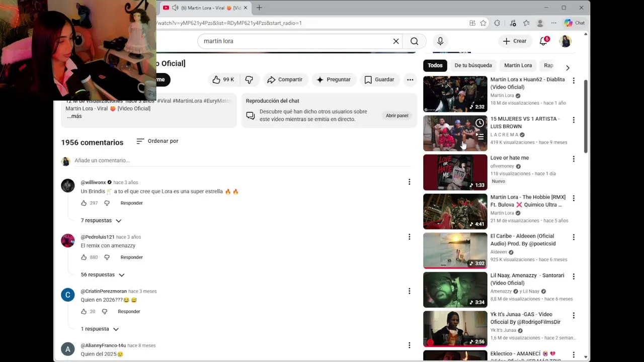This screenshot has width=644, height=362.
Task: Open the Love or hate me thumbnail
Action: [455, 172]
